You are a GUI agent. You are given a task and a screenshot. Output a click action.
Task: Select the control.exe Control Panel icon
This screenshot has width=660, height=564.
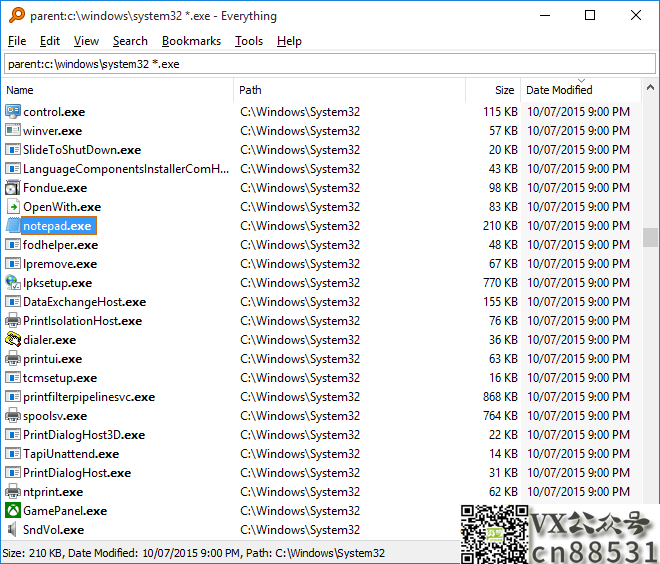tap(12, 112)
